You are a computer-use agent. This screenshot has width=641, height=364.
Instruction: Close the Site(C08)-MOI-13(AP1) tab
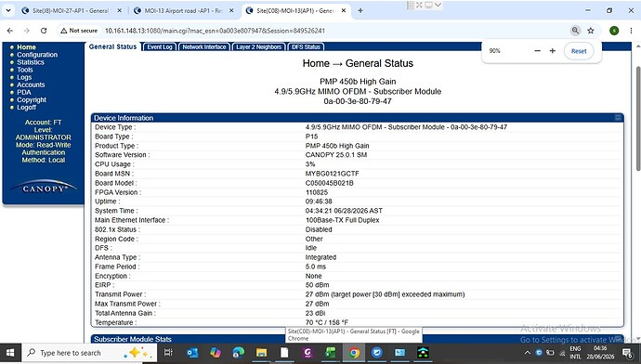coord(344,10)
